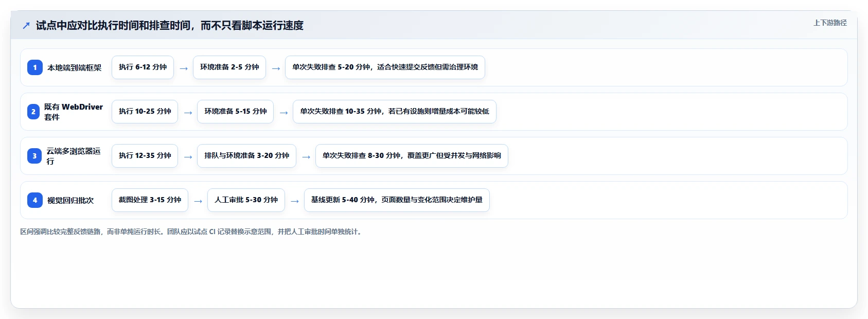This screenshot has width=868, height=319.
Task: Select the row label 本地端到端框架
Action: 75,67
